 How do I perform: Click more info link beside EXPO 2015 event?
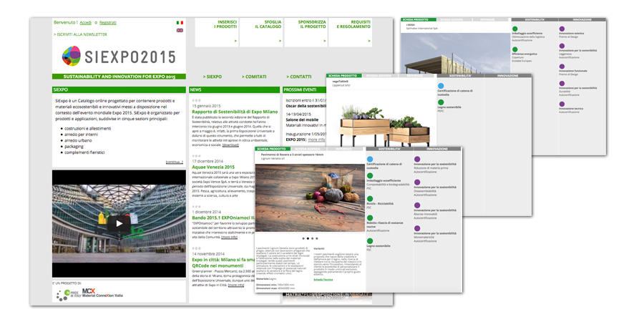pyautogui.click(x=316, y=140)
